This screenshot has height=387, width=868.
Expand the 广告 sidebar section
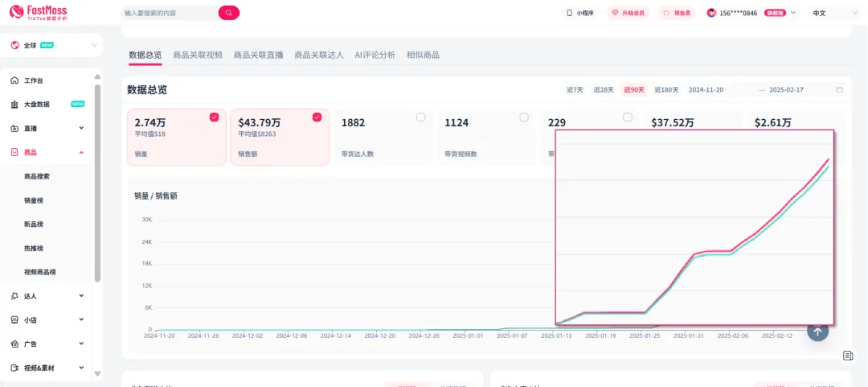click(81, 344)
